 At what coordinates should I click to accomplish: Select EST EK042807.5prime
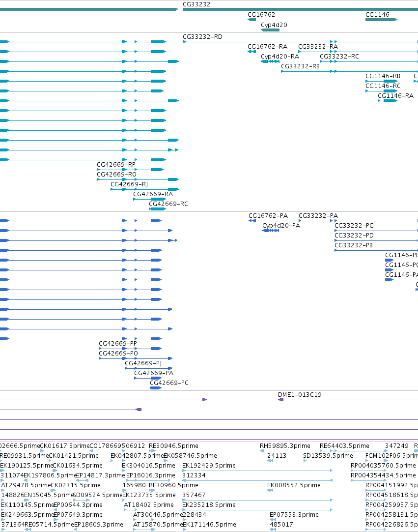(x=137, y=456)
